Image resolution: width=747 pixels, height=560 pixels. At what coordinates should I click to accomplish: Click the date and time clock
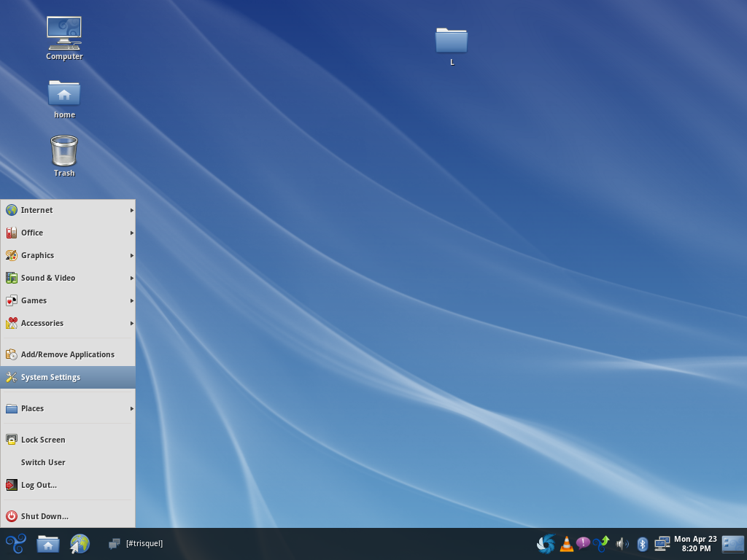pos(695,544)
